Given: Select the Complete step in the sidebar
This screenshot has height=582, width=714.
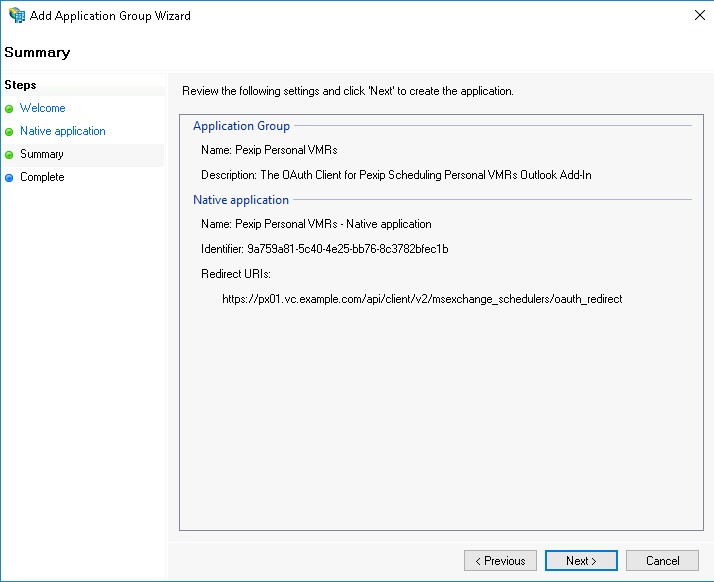Looking at the screenshot, I should click(42, 177).
